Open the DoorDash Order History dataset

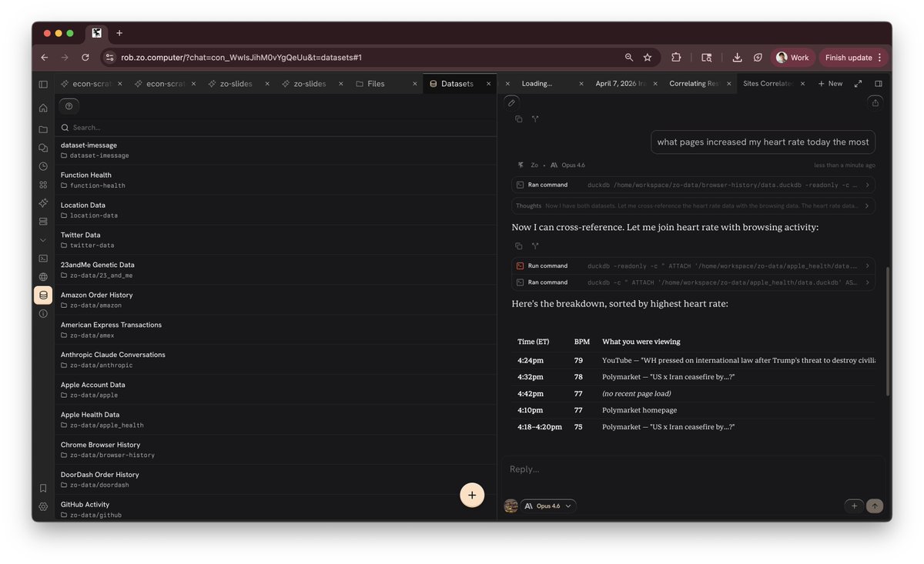tap(276, 480)
